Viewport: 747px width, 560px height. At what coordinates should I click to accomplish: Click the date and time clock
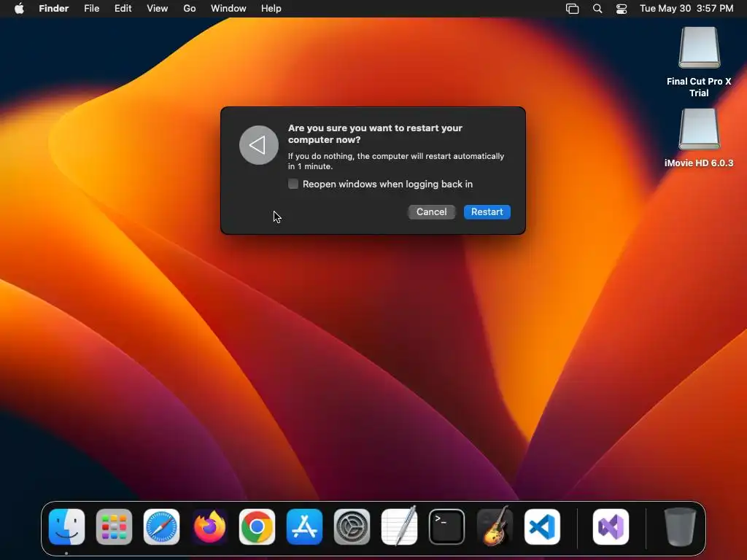(x=686, y=9)
